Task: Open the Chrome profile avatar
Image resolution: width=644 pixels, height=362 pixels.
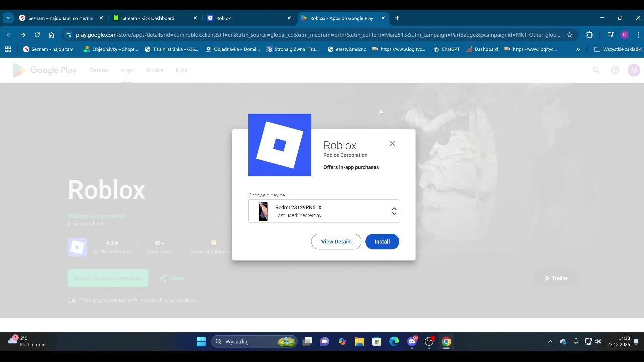Action: coord(625,35)
